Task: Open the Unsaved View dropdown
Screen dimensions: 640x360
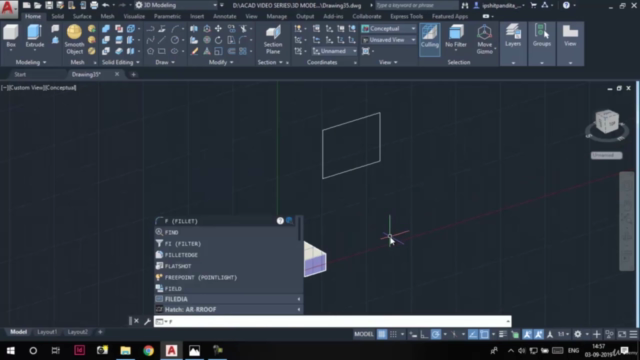Action: [x=389, y=40]
